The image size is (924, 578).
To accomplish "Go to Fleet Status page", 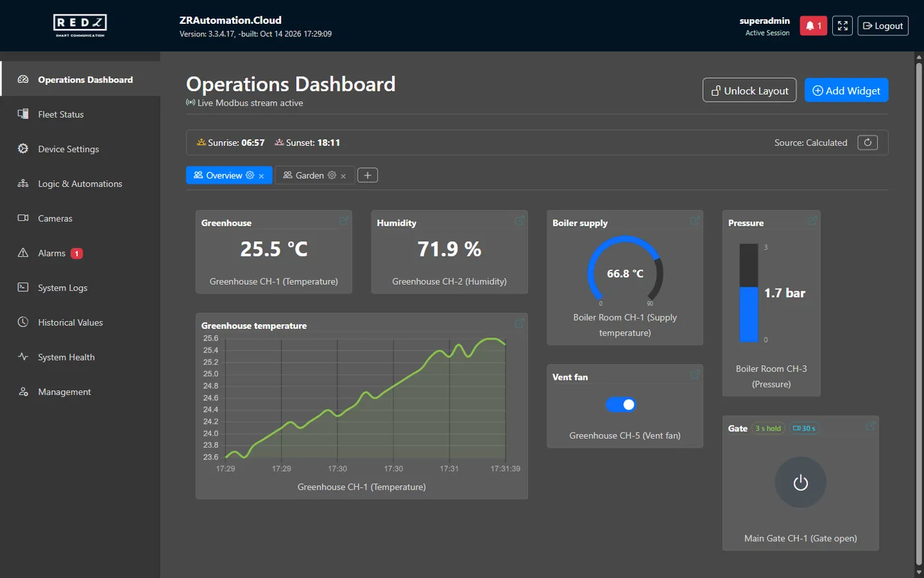I will pos(81,114).
